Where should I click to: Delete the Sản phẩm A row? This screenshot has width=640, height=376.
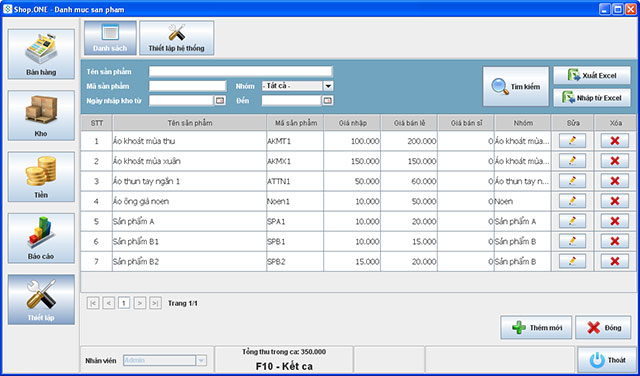click(615, 221)
